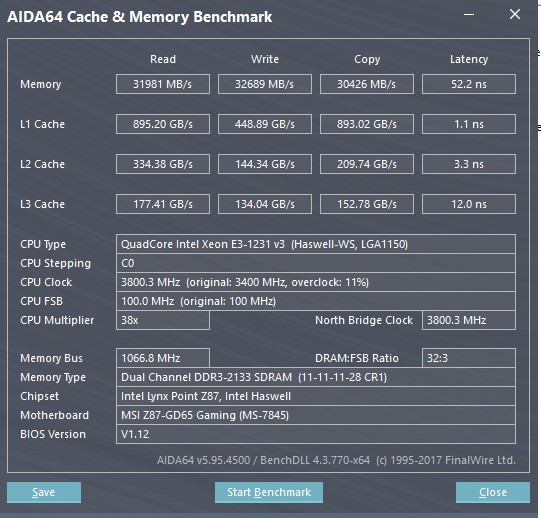Click the DRAM:FSB Ratio field 32:3
The image size is (541, 518).
469,358
